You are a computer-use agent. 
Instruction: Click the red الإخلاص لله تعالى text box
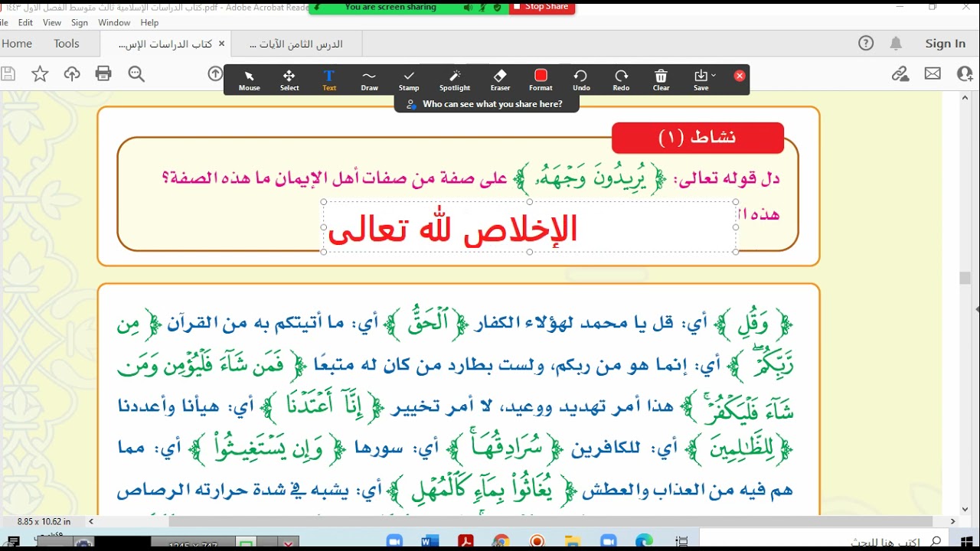point(530,227)
